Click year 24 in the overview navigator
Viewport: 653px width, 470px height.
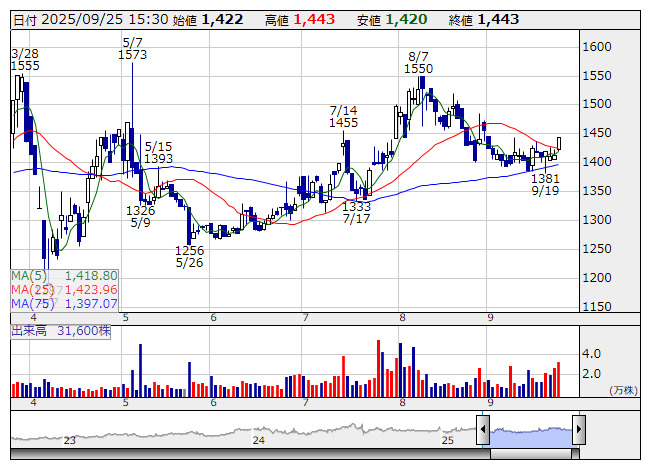(x=258, y=440)
